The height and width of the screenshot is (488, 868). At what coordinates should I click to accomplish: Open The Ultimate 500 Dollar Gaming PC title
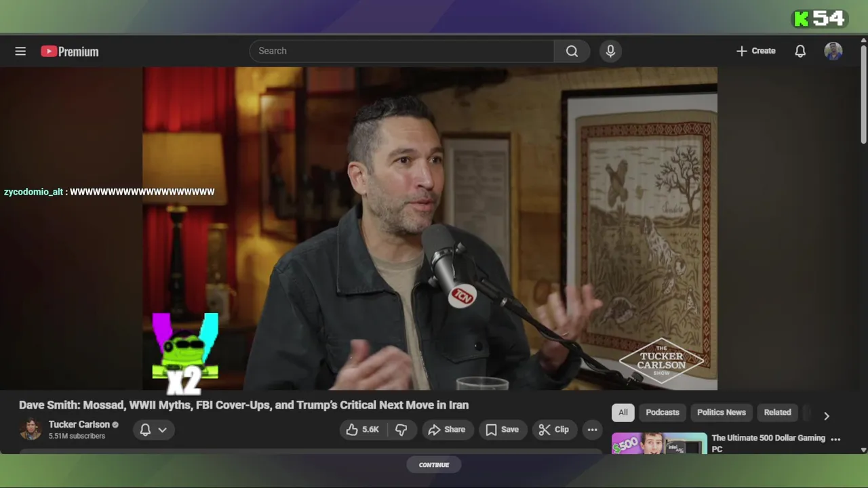pos(768,443)
